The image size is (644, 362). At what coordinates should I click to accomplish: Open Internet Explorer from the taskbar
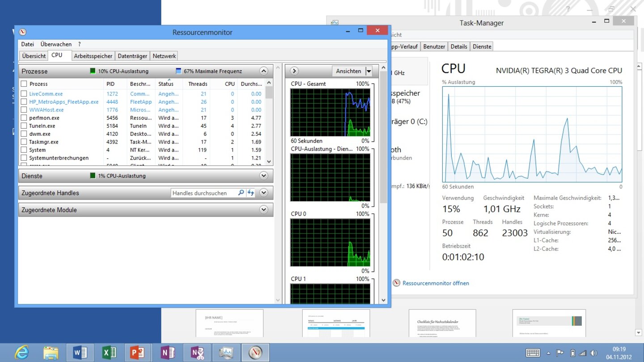coord(21,353)
